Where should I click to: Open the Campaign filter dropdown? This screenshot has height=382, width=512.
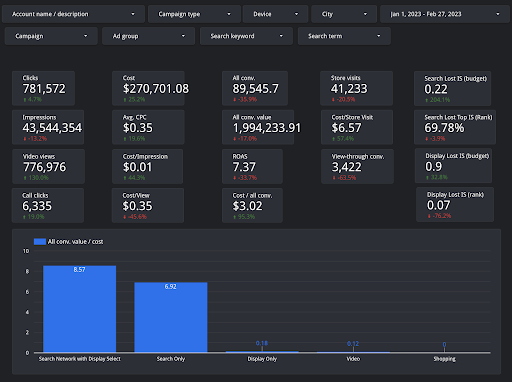[x=51, y=36]
